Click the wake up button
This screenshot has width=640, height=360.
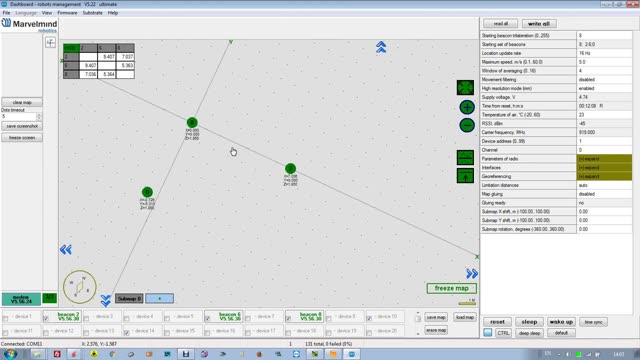pos(561,322)
